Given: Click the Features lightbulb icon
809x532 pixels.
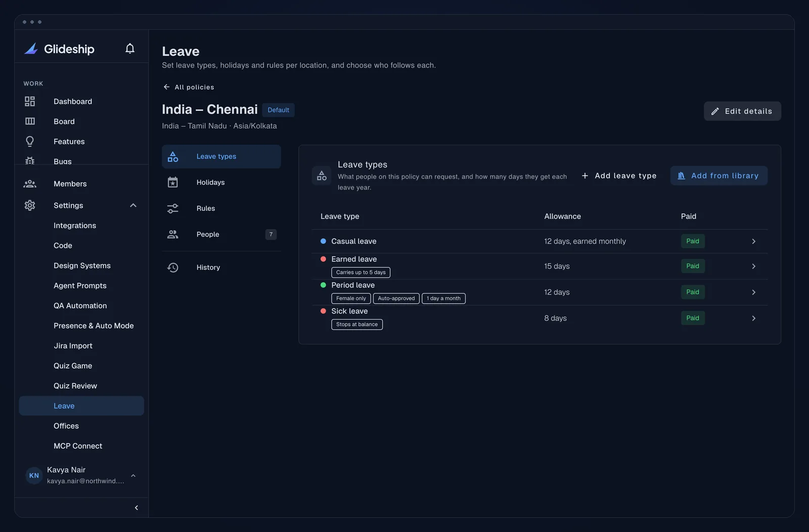Looking at the screenshot, I should pyautogui.click(x=30, y=142).
